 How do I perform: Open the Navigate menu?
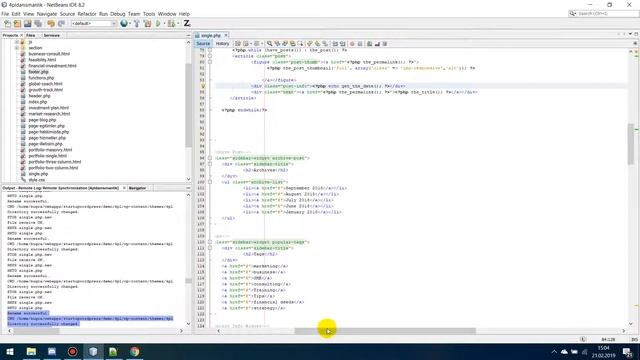pos(47,14)
